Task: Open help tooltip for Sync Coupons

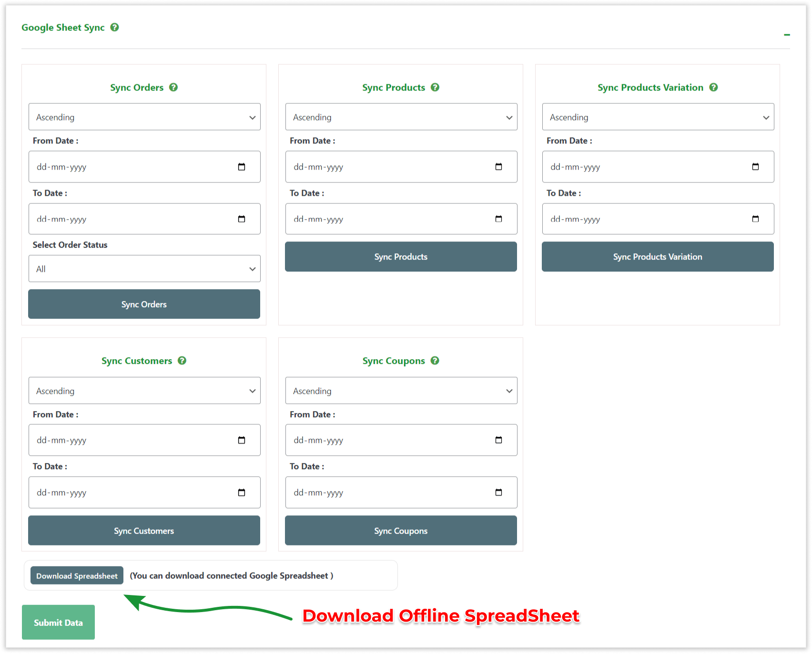Action: [x=435, y=361]
